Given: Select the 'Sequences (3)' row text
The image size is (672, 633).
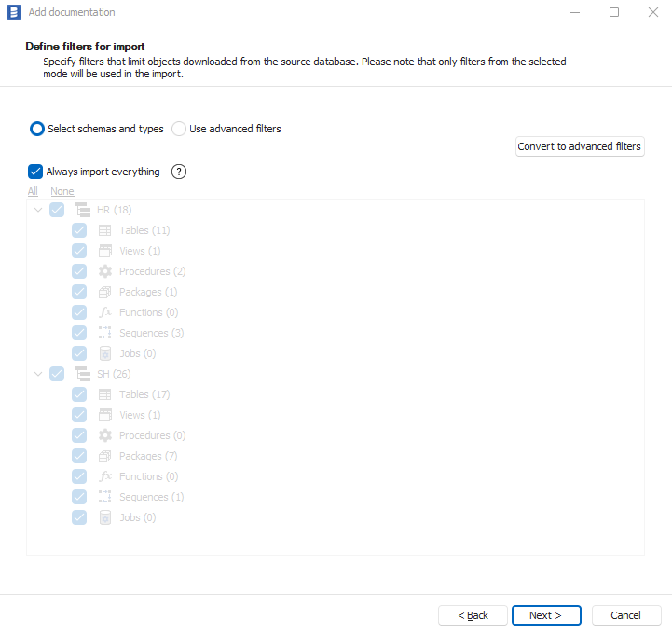Looking at the screenshot, I should pos(151,333).
